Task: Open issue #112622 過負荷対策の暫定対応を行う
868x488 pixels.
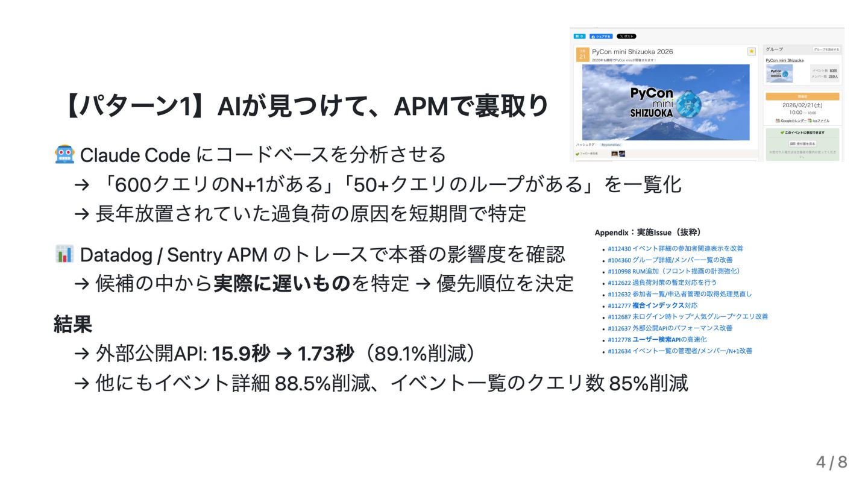Action: pyautogui.click(x=662, y=283)
